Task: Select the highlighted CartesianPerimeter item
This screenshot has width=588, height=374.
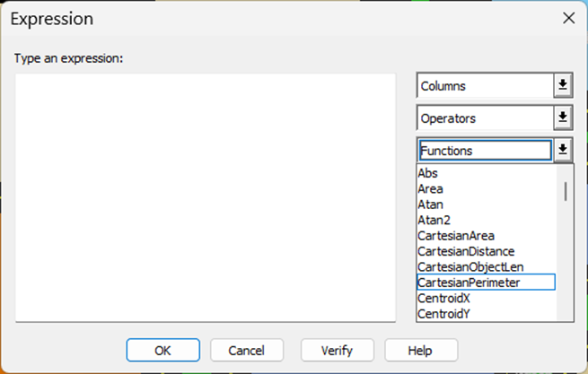Action: [469, 283]
